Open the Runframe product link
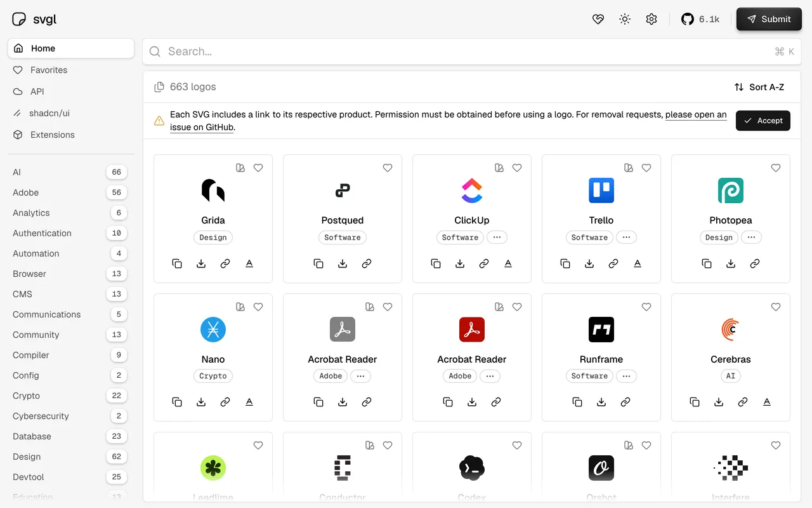This screenshot has width=812, height=508. pos(625,402)
